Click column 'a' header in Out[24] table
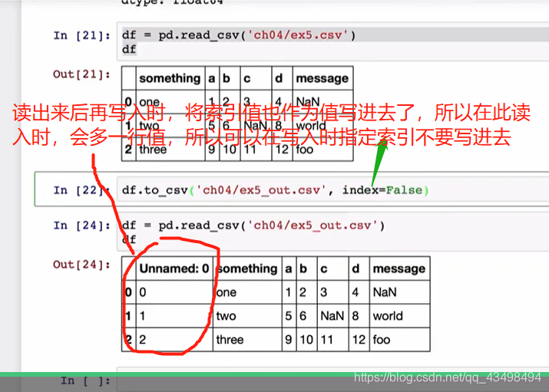 click(x=289, y=268)
